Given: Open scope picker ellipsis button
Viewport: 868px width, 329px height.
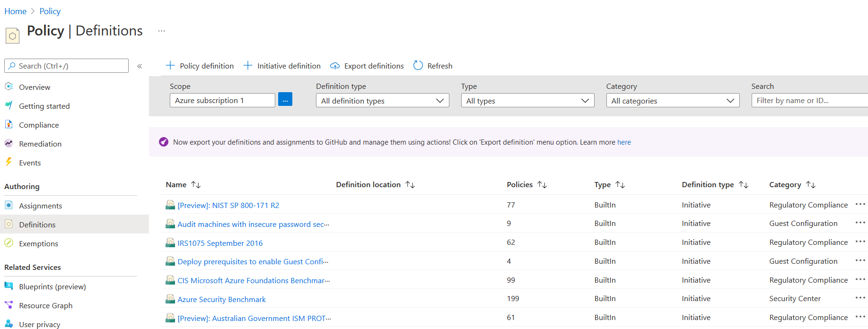Looking at the screenshot, I should click(285, 100).
